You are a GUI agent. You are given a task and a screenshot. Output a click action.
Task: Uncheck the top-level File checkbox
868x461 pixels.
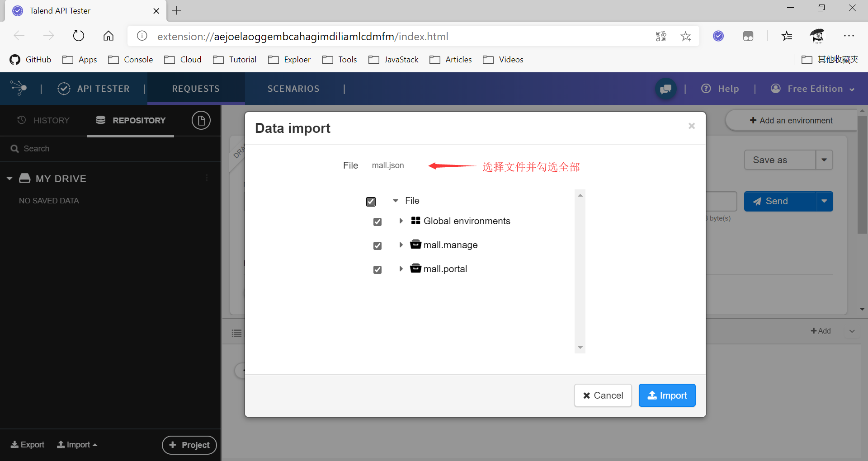click(x=371, y=202)
